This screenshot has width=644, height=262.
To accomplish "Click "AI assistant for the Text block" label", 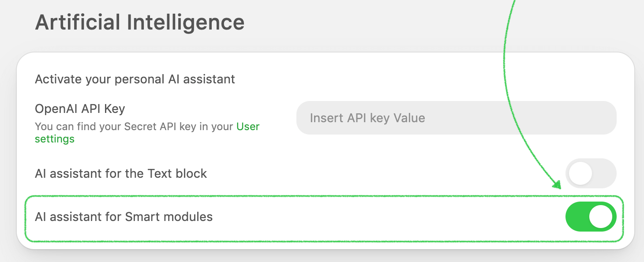I will [x=120, y=173].
